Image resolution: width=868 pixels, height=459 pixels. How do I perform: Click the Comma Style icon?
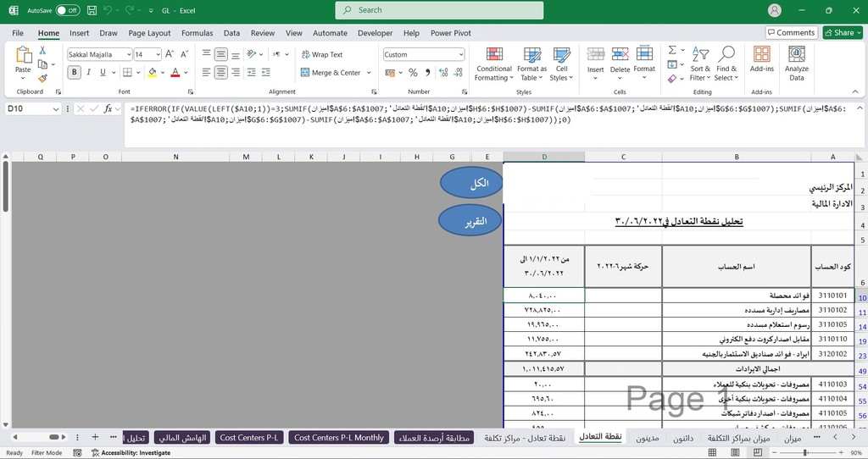pos(427,73)
